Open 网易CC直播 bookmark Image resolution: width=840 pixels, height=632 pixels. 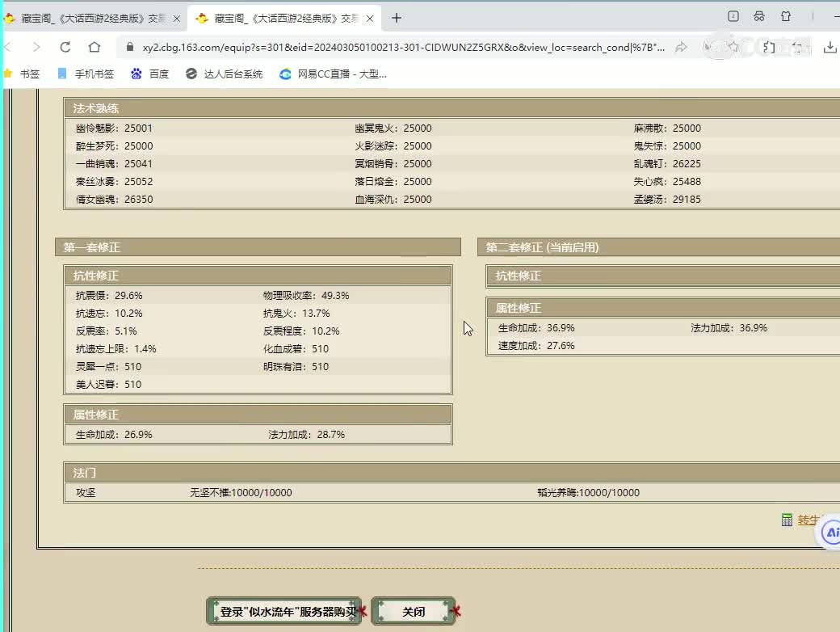(x=333, y=74)
